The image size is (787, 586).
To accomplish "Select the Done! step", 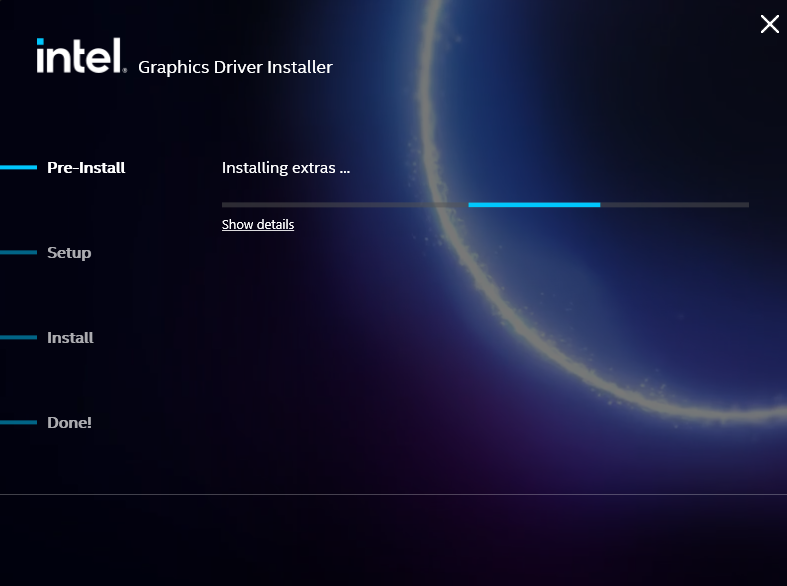I will (69, 422).
